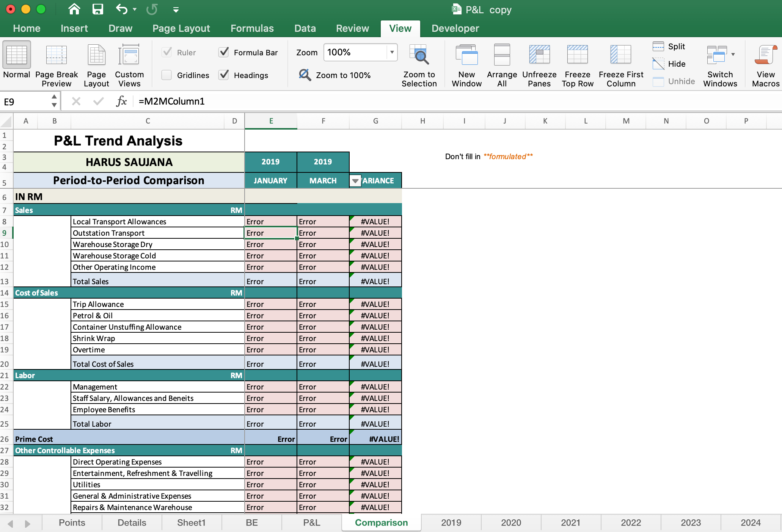Undo the last action with the undo arrow
The image size is (782, 532).
click(x=122, y=9)
